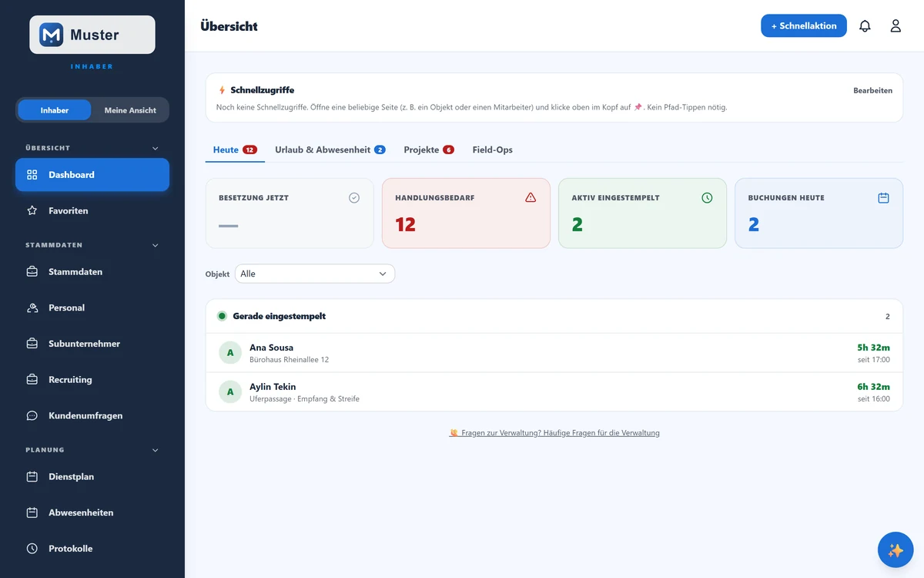Click the Muster logo in the sidebar
Viewport: 924px width, 578px height.
(92, 35)
